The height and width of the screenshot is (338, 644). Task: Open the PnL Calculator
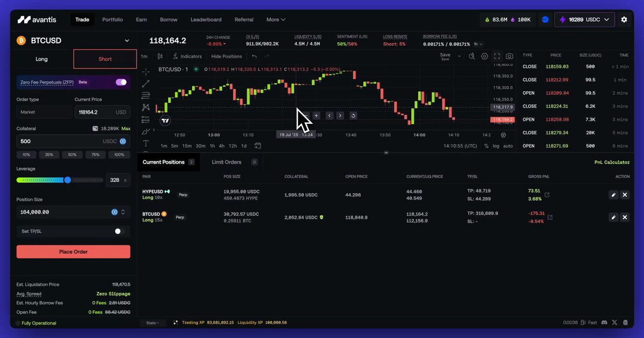tap(612, 162)
